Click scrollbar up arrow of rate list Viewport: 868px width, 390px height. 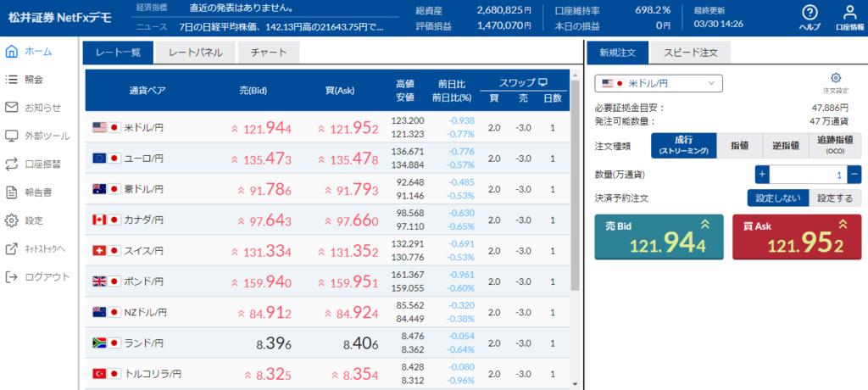(x=575, y=75)
